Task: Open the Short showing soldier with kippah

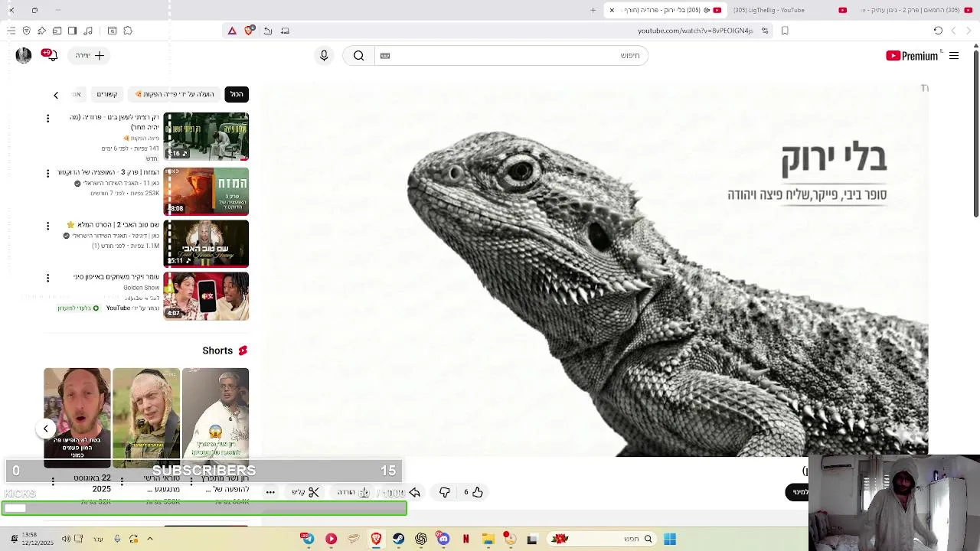Action: click(x=146, y=418)
